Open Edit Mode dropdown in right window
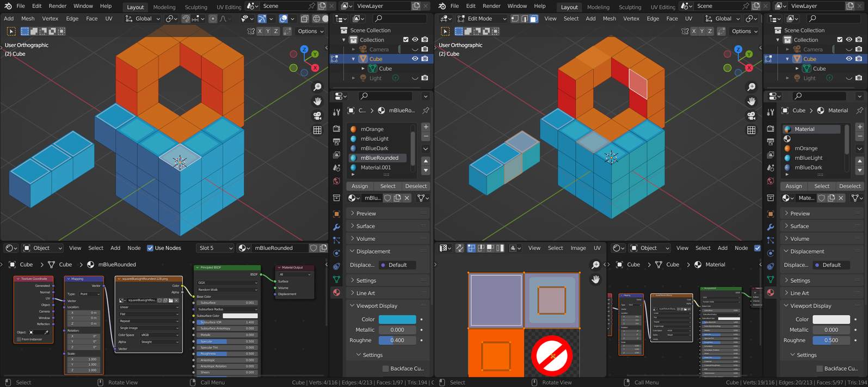Image resolution: width=868 pixels, height=387 pixels. click(482, 19)
